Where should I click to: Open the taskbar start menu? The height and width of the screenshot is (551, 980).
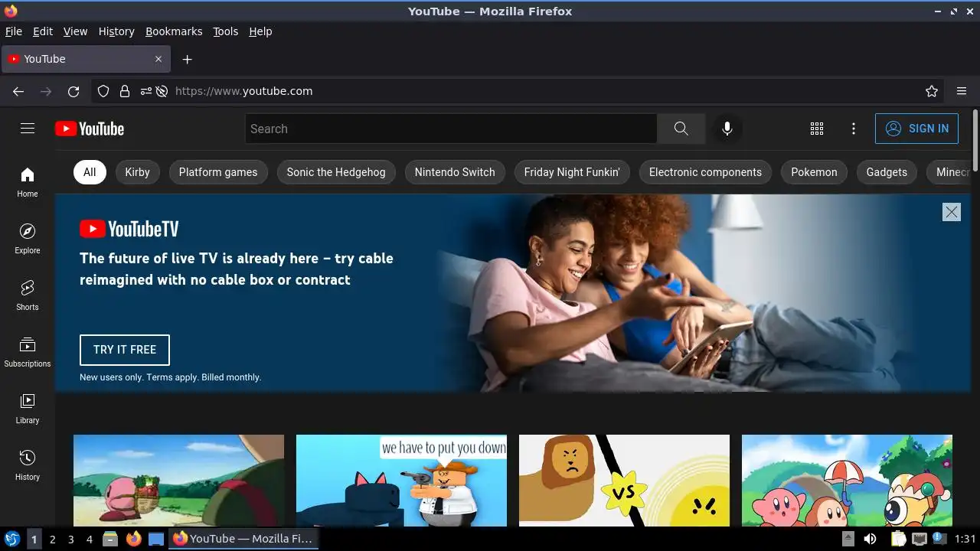(x=12, y=539)
